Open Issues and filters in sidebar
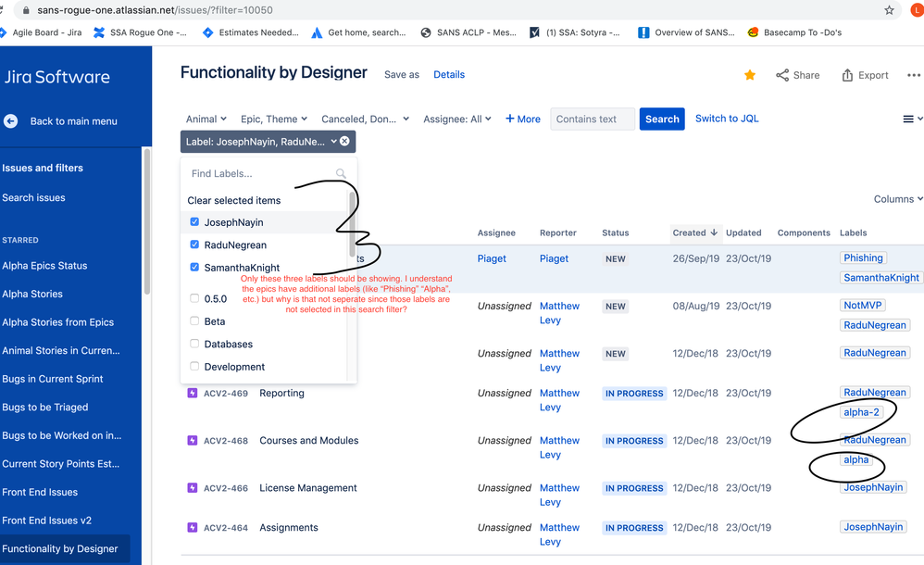The height and width of the screenshot is (565, 924). click(43, 168)
